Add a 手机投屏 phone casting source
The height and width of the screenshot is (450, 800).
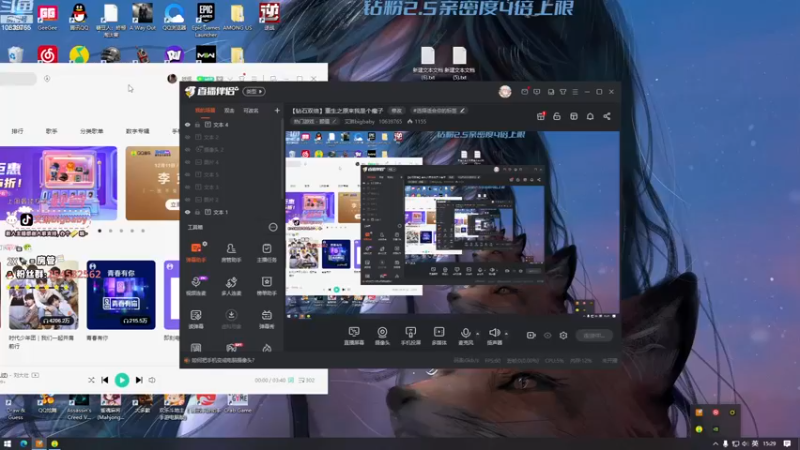coord(411,336)
